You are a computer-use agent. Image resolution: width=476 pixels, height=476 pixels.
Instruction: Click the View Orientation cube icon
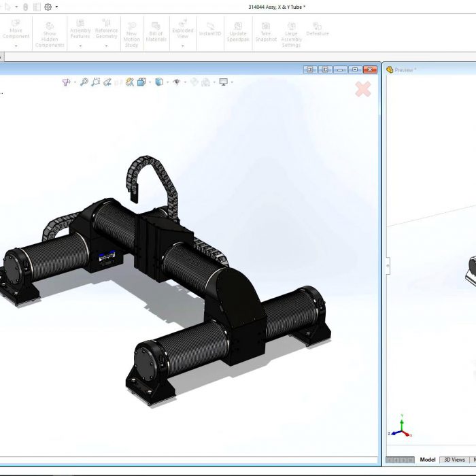(141, 82)
